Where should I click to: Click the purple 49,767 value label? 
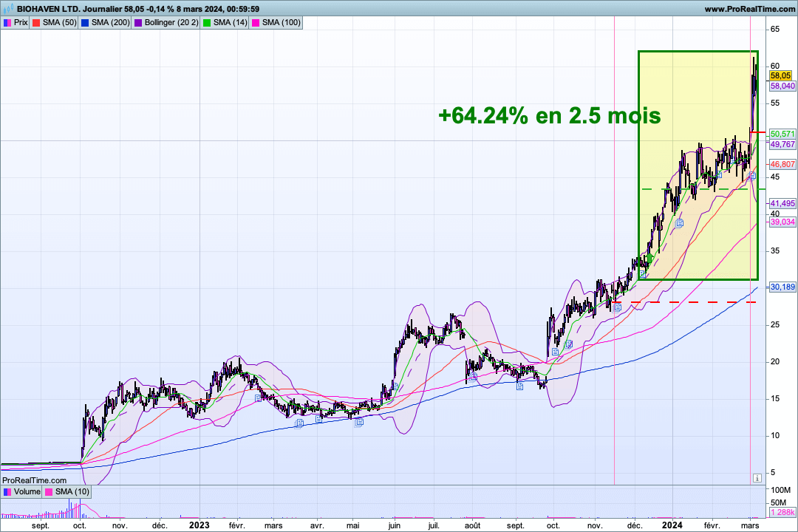pos(782,145)
